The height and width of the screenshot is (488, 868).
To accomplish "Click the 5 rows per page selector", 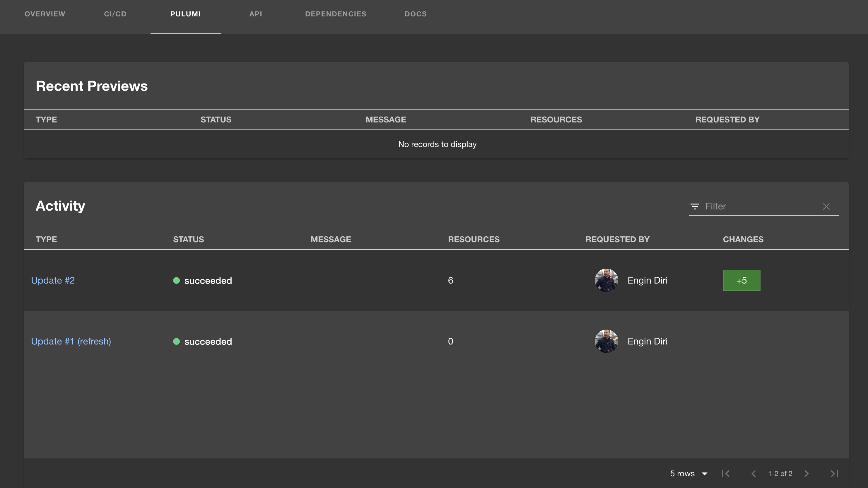I will pos(688,474).
